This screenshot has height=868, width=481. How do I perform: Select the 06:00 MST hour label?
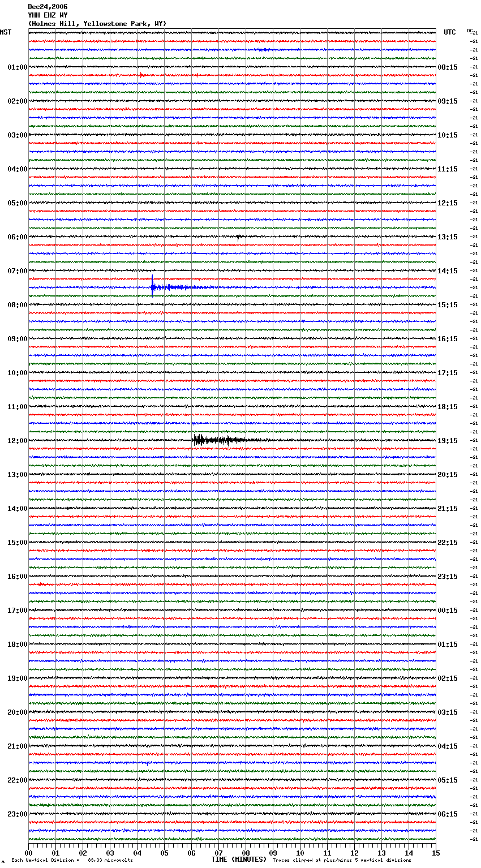click(x=18, y=237)
